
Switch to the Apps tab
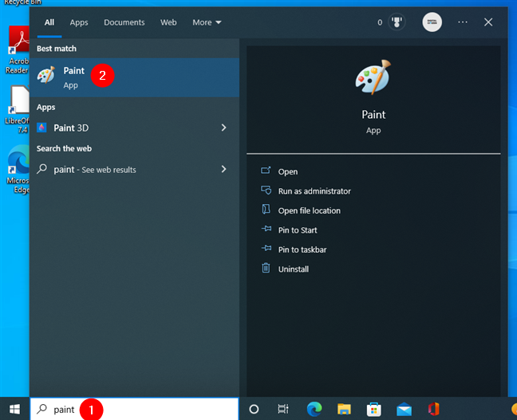click(79, 22)
